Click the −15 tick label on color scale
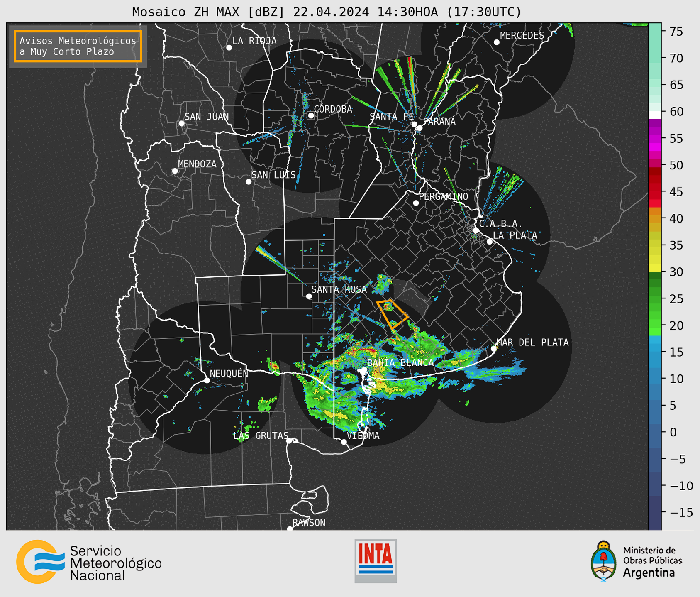The height and width of the screenshot is (597, 700). [x=681, y=513]
